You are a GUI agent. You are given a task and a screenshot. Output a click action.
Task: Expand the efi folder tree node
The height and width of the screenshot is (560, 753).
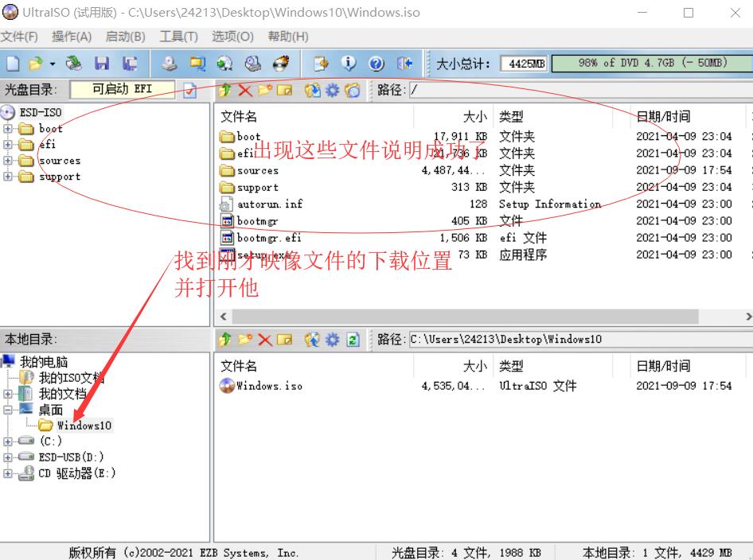click(8, 145)
